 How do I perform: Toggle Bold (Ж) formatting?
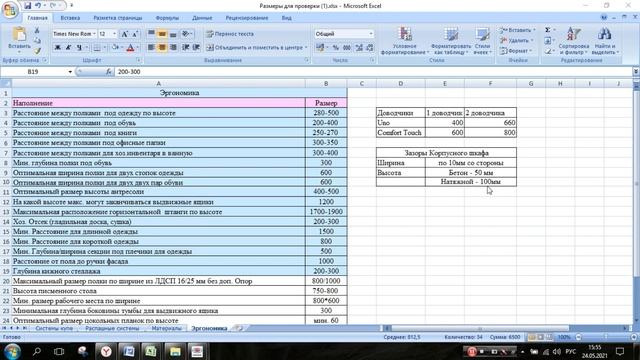coord(58,48)
